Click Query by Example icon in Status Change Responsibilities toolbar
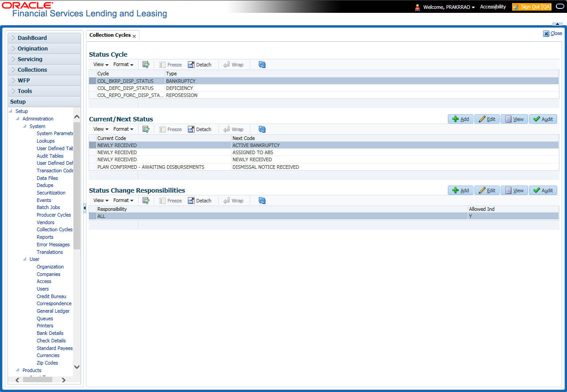567x392 pixels. click(146, 201)
